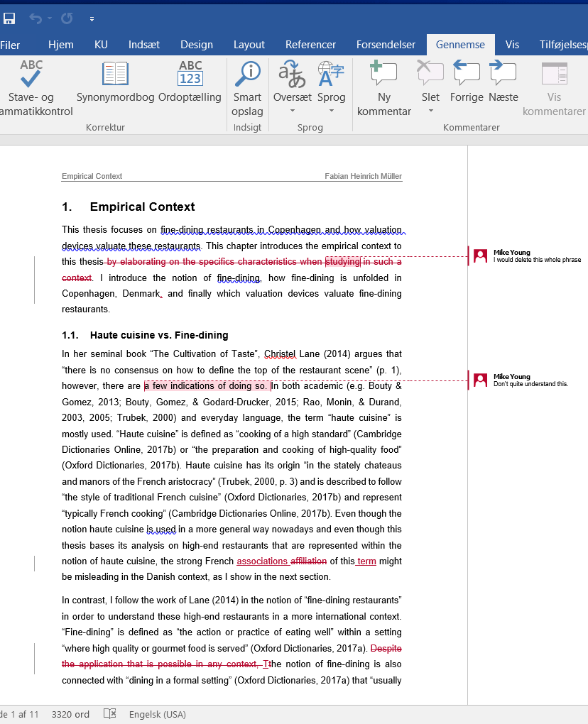Viewport: 588px width, 724px height.
Task: Toggle Vis kommentarer display
Action: pos(555,88)
